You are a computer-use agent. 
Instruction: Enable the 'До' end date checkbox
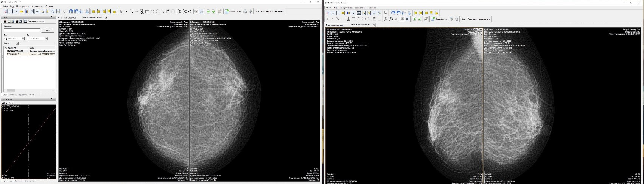tap(29, 39)
